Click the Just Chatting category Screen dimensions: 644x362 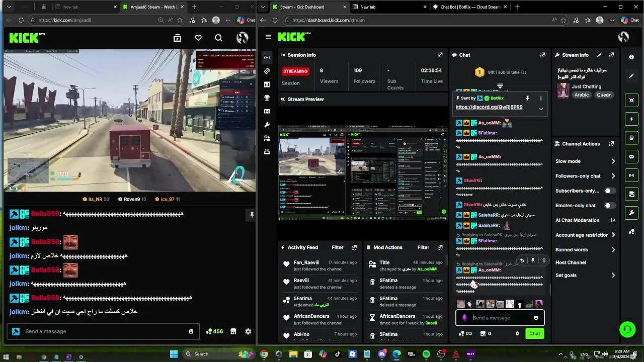coord(586,86)
